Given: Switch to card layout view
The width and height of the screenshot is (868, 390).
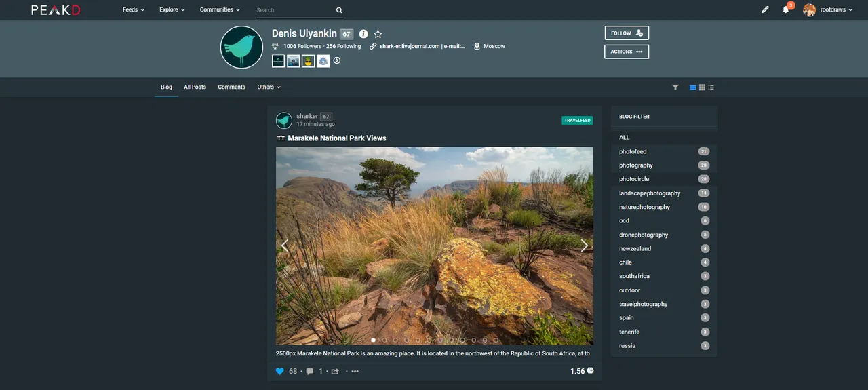Looking at the screenshot, I should pyautogui.click(x=693, y=87).
